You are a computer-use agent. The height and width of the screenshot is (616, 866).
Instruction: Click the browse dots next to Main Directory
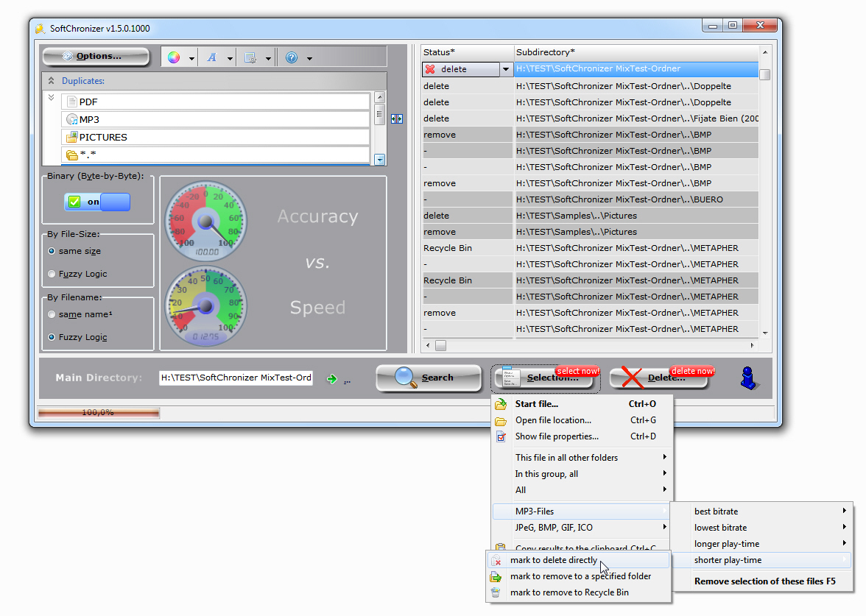(x=347, y=381)
